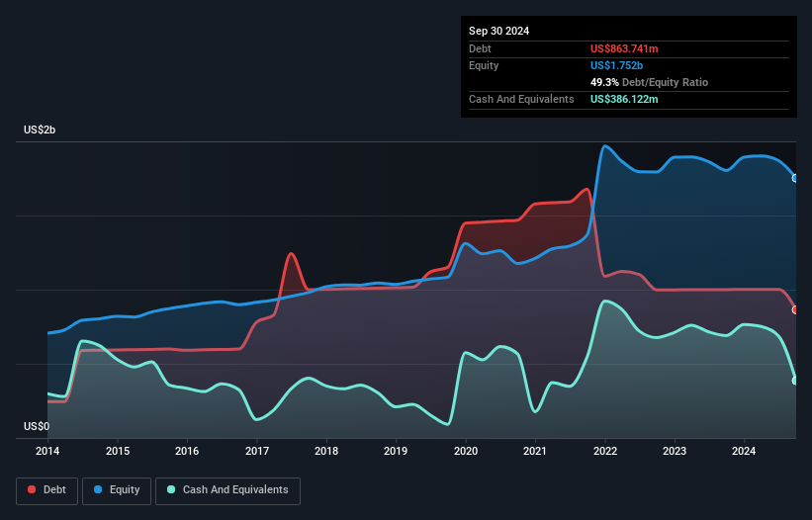Click the 2020 x-axis label
812x520 pixels.
coord(466,451)
